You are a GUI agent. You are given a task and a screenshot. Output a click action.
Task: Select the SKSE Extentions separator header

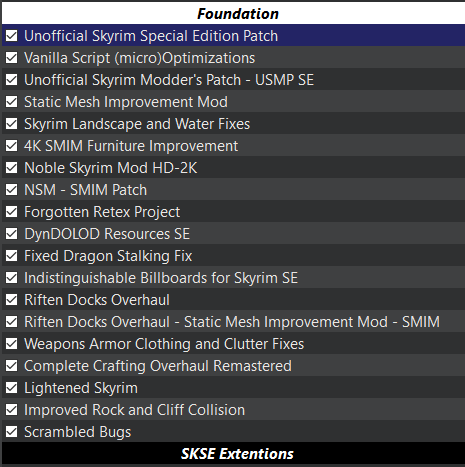(233, 453)
